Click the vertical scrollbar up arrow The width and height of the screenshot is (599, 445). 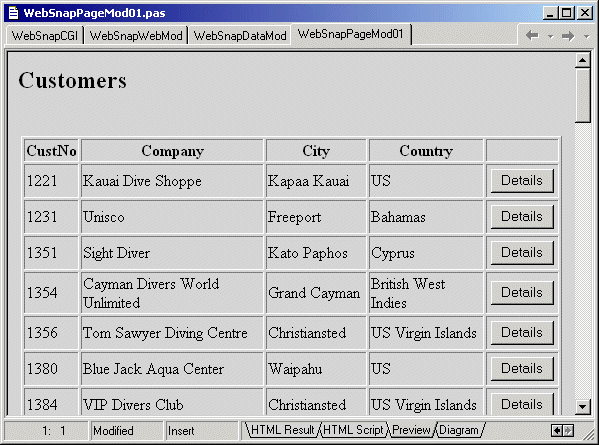click(x=583, y=60)
